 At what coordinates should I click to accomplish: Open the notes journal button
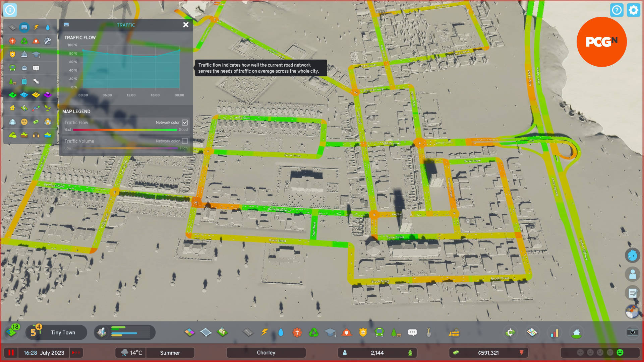point(632,293)
